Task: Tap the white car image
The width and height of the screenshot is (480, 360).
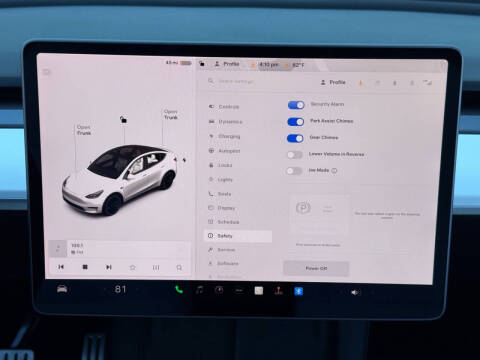Action: tap(119, 179)
